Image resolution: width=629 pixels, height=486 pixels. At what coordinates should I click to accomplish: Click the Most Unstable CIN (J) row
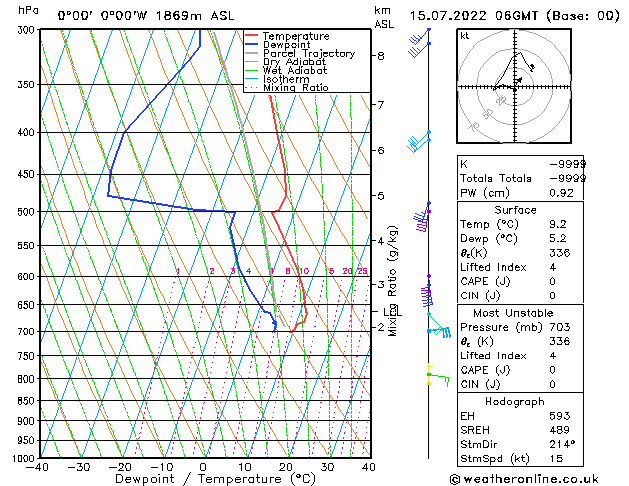[520, 384]
